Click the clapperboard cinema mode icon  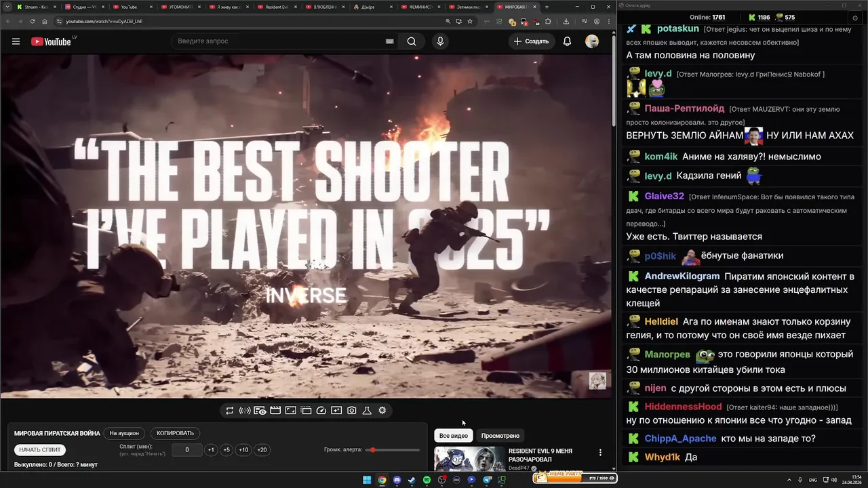click(x=275, y=411)
